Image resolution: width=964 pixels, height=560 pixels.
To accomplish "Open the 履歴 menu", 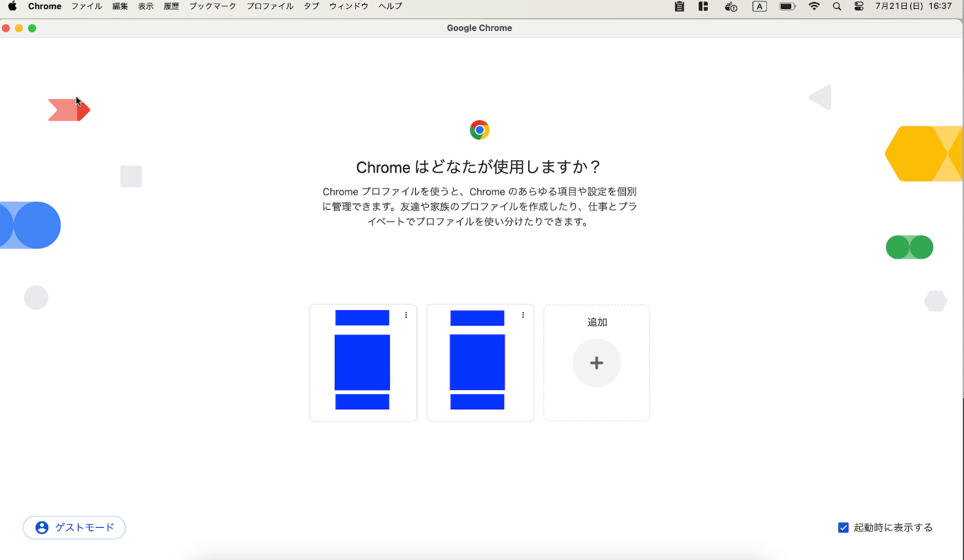I will (171, 6).
